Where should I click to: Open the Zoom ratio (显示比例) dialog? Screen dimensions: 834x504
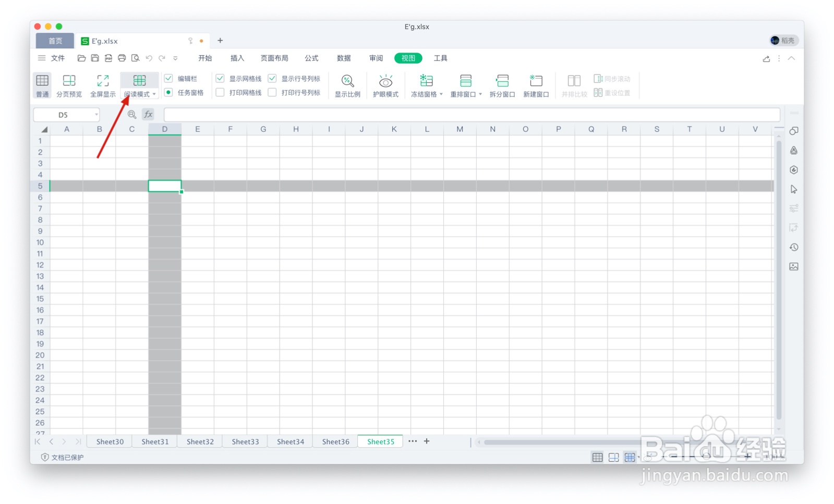[347, 85]
